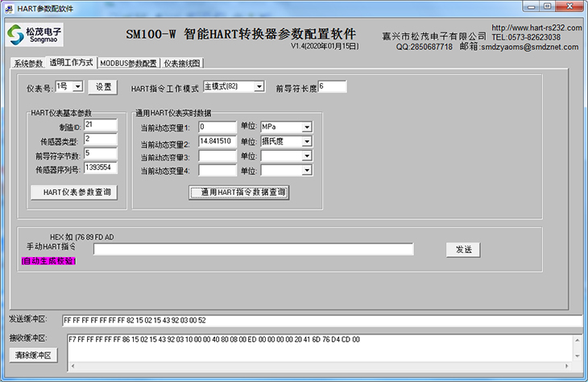Click the 自动生成校验 label
The width and height of the screenshot is (588, 382).
tap(49, 261)
